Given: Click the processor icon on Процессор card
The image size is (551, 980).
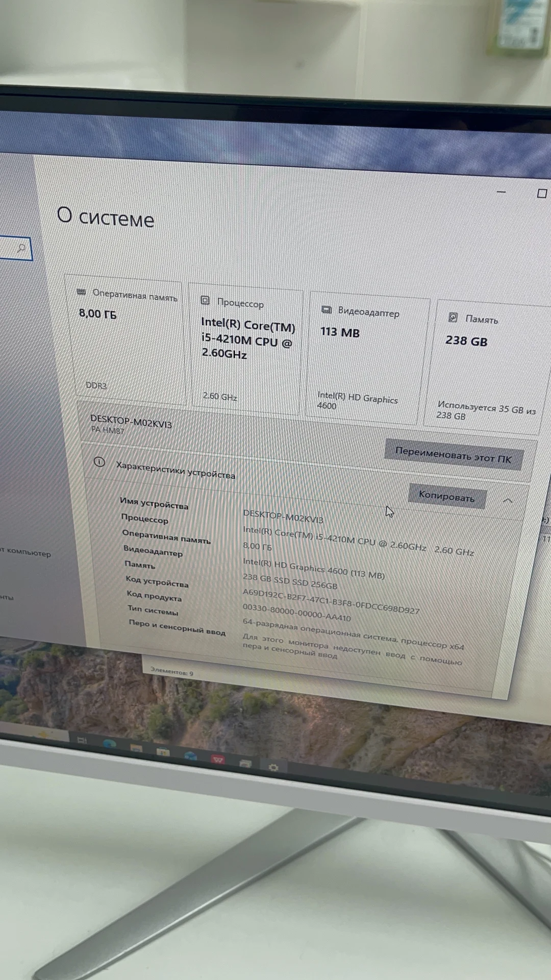Looking at the screenshot, I should (205, 300).
